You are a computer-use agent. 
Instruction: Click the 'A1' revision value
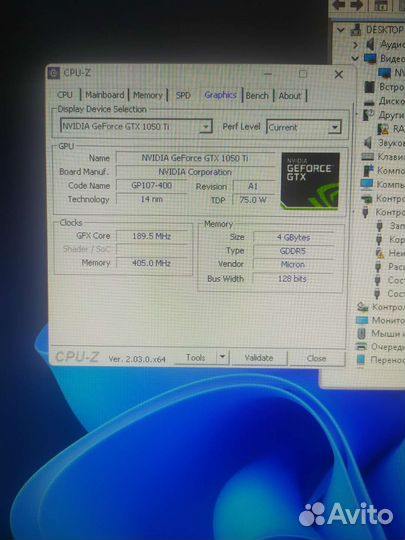click(253, 186)
